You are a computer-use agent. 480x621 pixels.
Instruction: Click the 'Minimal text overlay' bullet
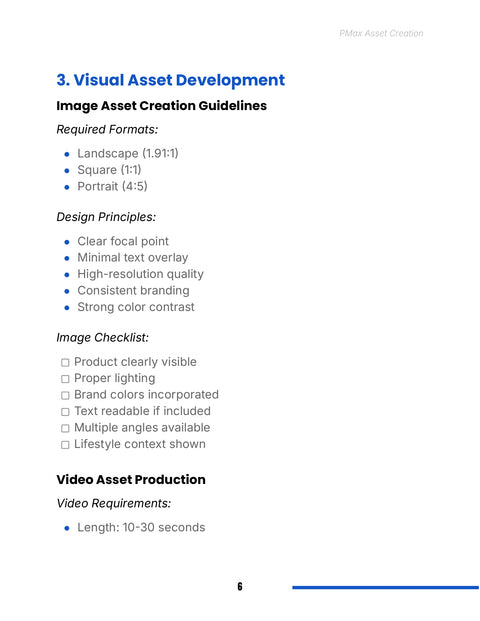coord(133,257)
